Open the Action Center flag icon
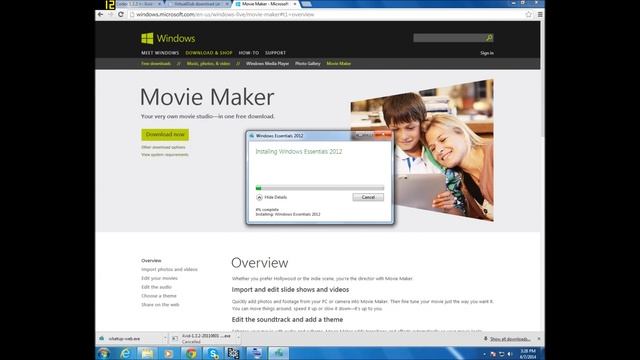The height and width of the screenshot is (360, 640). point(493,354)
